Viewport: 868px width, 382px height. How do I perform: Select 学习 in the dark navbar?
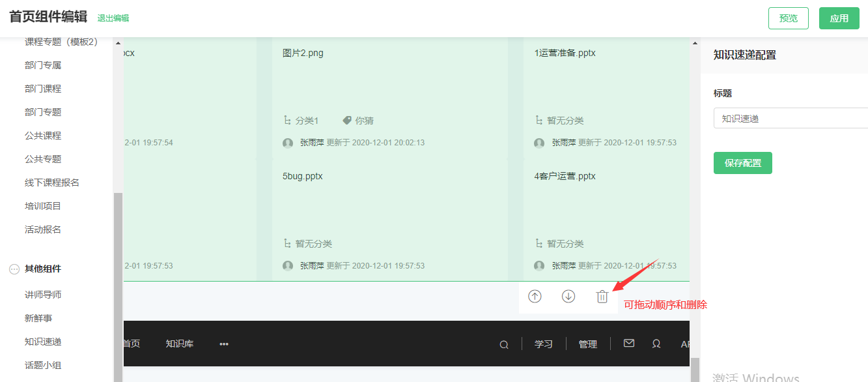pos(544,344)
